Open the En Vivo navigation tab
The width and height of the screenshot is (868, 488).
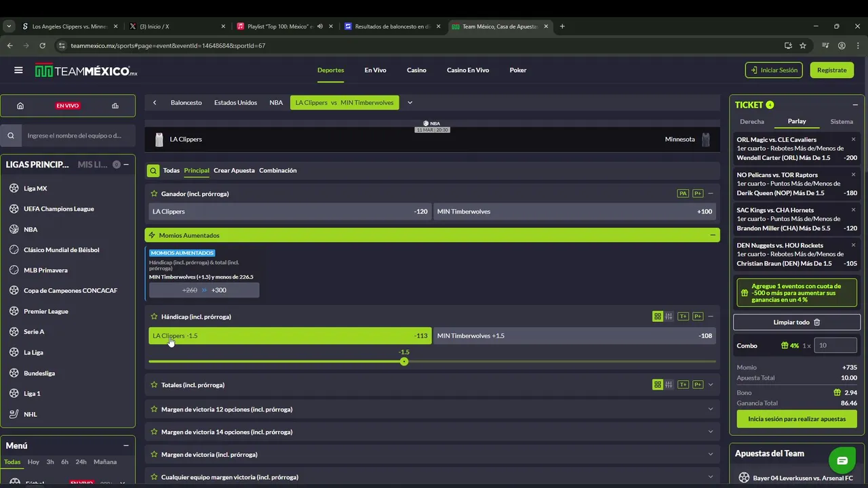click(375, 70)
